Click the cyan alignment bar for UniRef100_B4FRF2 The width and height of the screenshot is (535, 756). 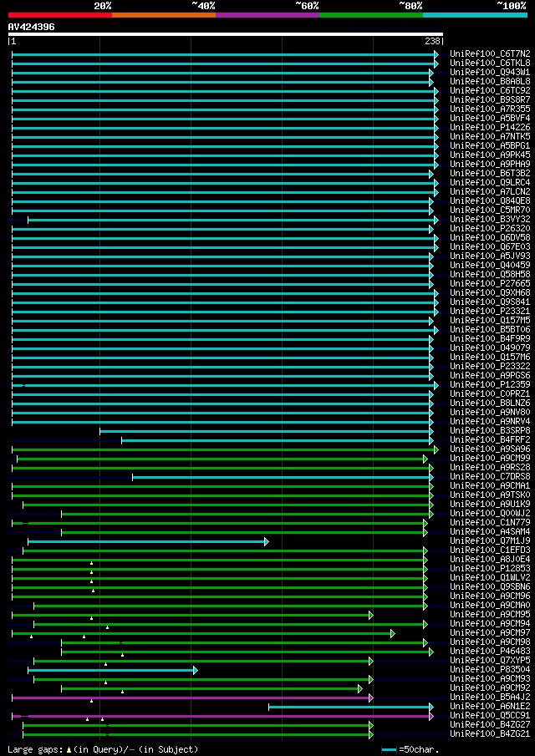tap(278, 440)
